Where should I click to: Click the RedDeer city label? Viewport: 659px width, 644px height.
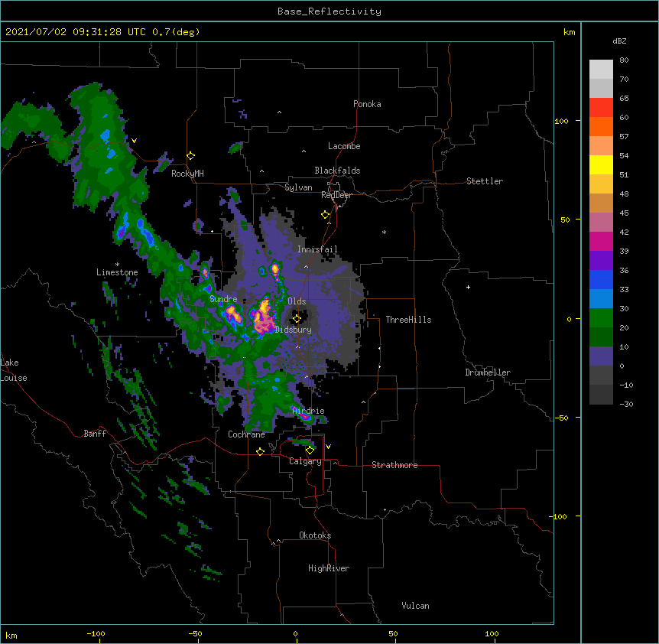tap(336, 195)
